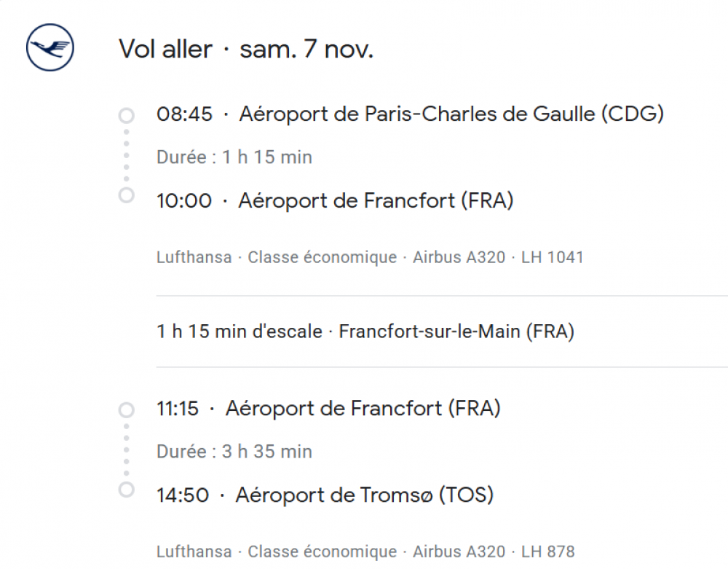The image size is (728, 569).
Task: Click flight number LH 878
Action: tap(547, 552)
